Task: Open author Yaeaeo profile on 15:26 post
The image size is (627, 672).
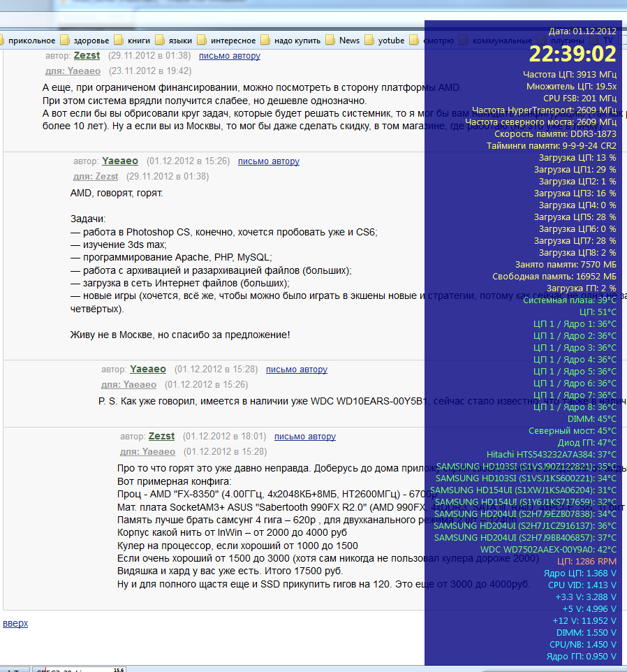Action: coord(120,161)
